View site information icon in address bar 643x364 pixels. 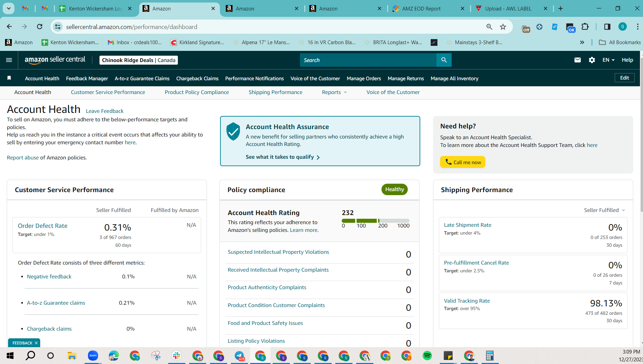(x=58, y=27)
